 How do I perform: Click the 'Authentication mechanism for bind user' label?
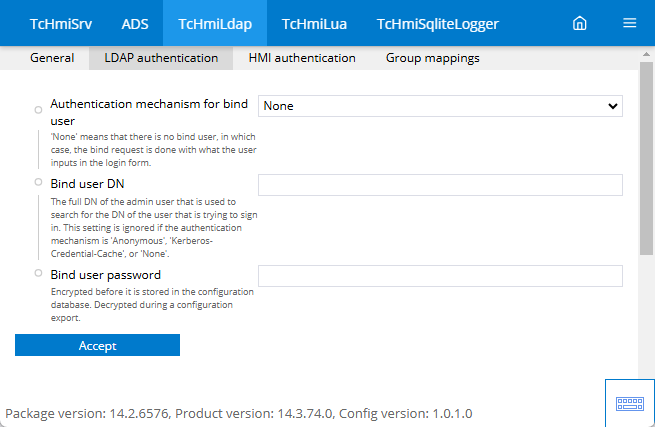click(149, 112)
